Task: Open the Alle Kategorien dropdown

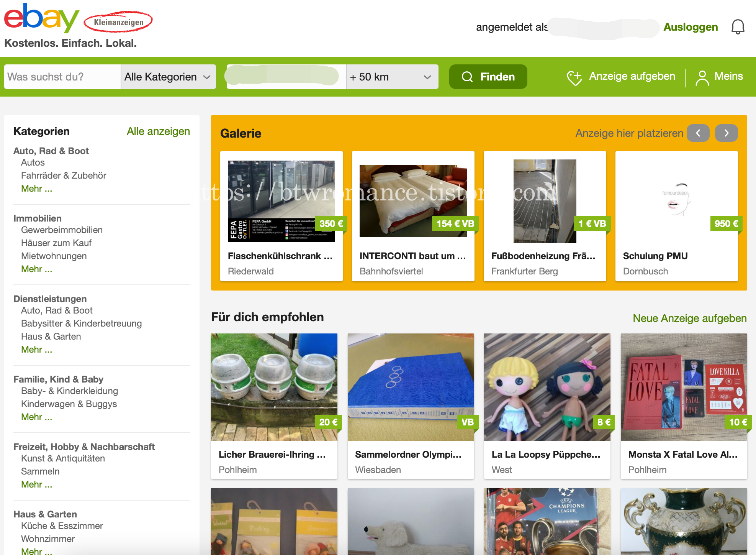Action: [x=168, y=77]
